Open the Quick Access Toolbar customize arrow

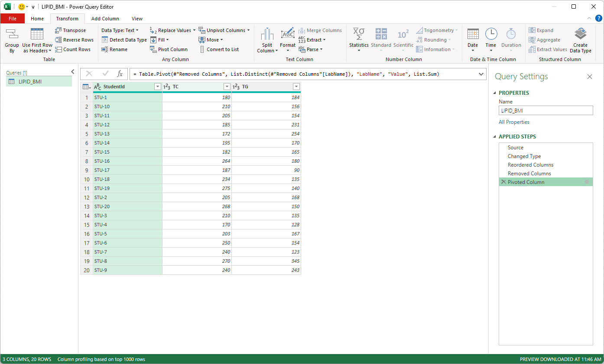pyautogui.click(x=33, y=7)
